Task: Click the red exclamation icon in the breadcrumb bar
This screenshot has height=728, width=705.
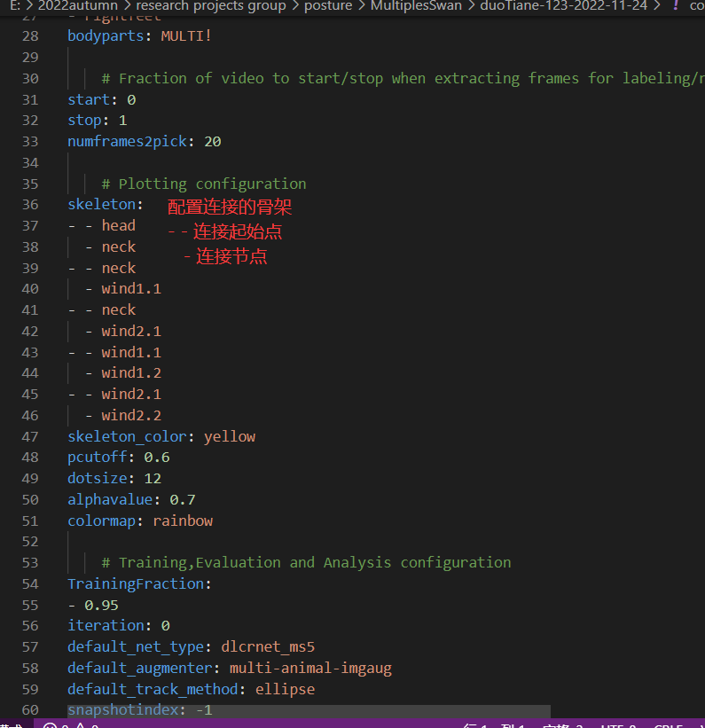Action: (x=674, y=7)
